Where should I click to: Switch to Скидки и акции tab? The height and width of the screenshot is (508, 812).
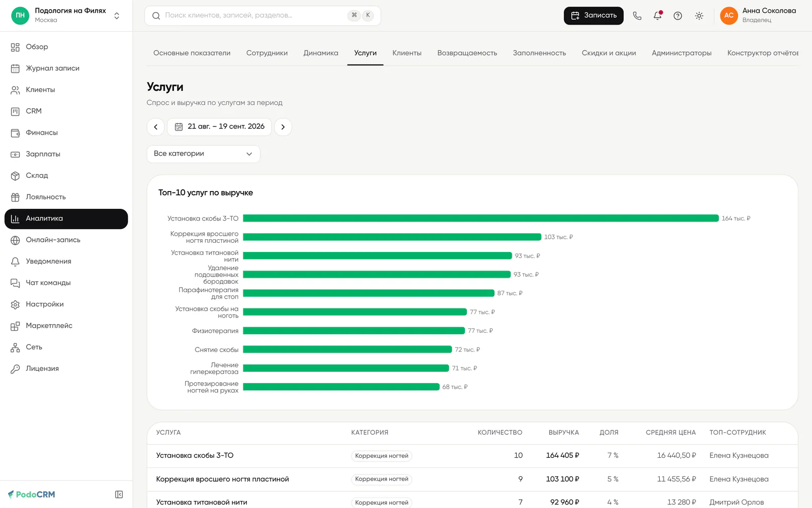[609, 53]
